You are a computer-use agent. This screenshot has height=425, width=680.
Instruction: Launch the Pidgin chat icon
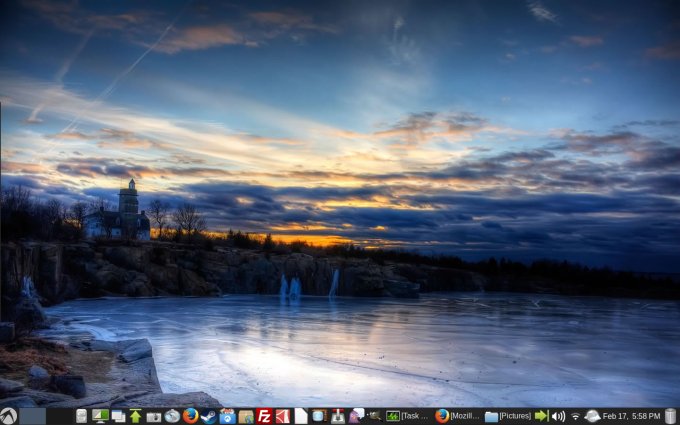coord(356,416)
